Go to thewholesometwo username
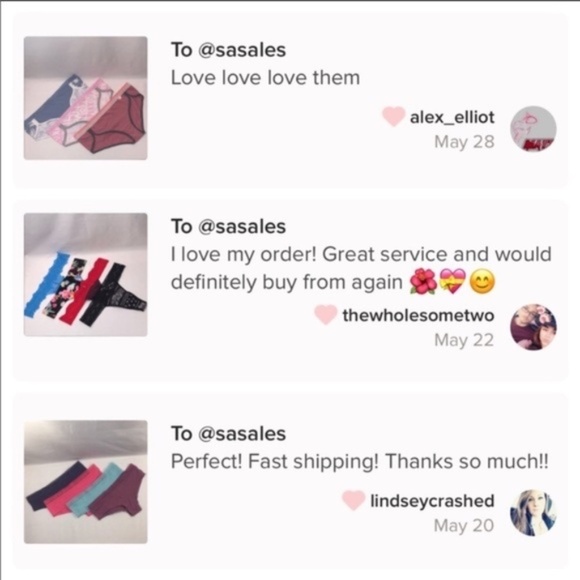This screenshot has width=580, height=580. pyautogui.click(x=418, y=316)
